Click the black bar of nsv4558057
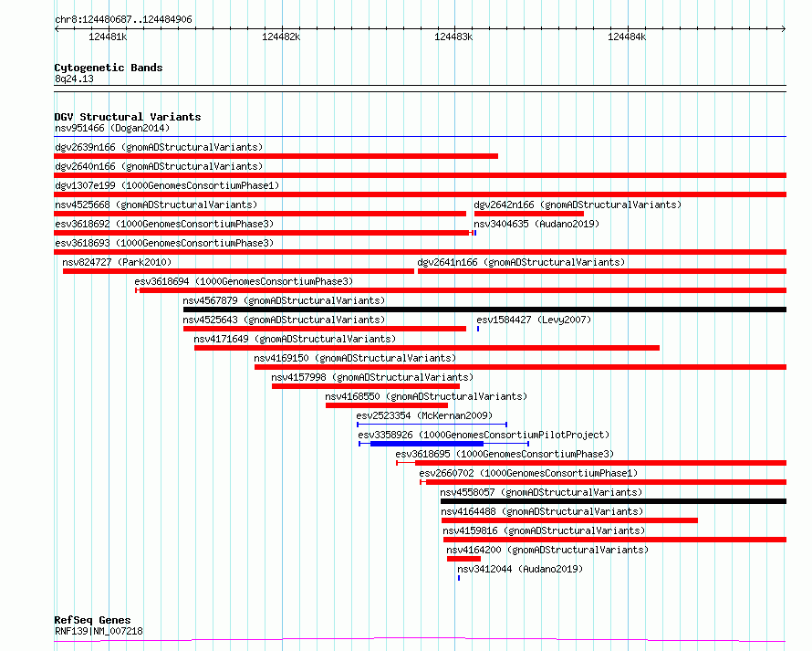Viewport: 812px width, 651px height. (614, 501)
